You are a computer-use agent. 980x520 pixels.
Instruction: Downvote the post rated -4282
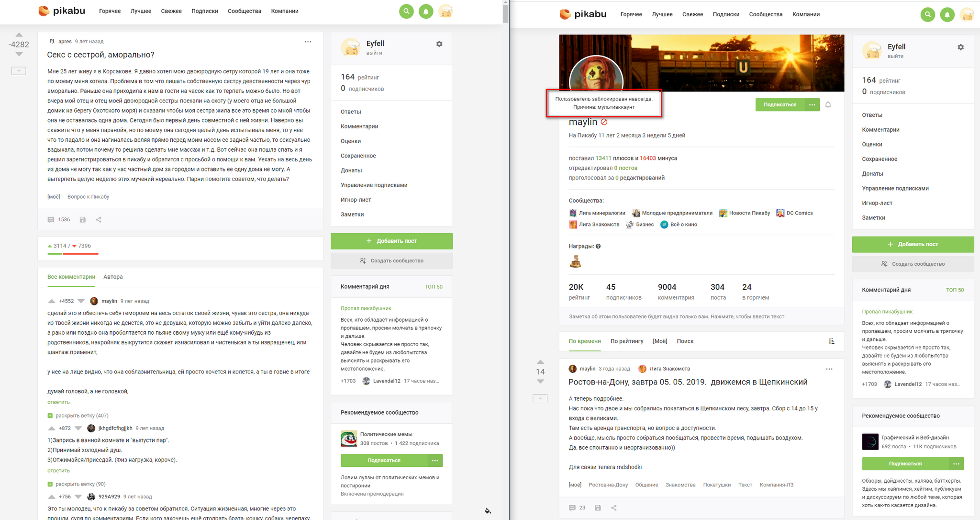click(19, 55)
